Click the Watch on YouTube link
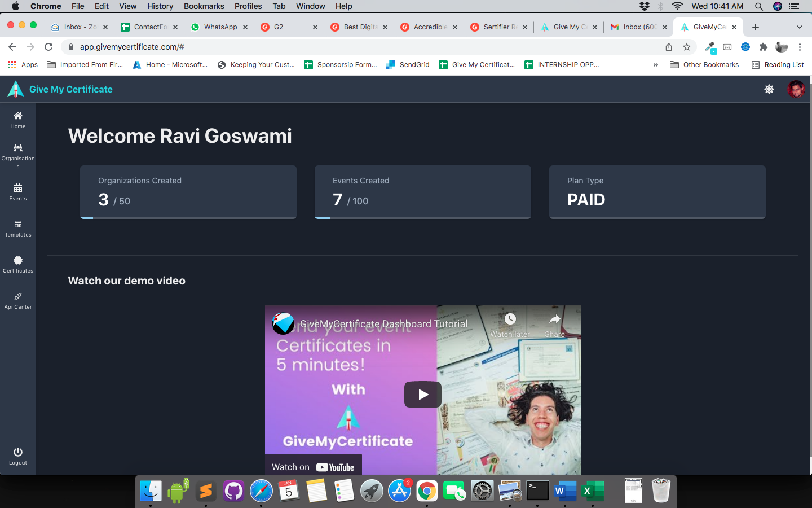The width and height of the screenshot is (812, 508). 313,467
